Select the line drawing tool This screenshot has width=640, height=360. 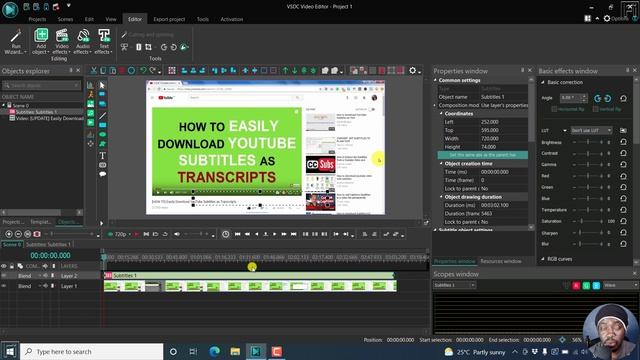(102, 116)
